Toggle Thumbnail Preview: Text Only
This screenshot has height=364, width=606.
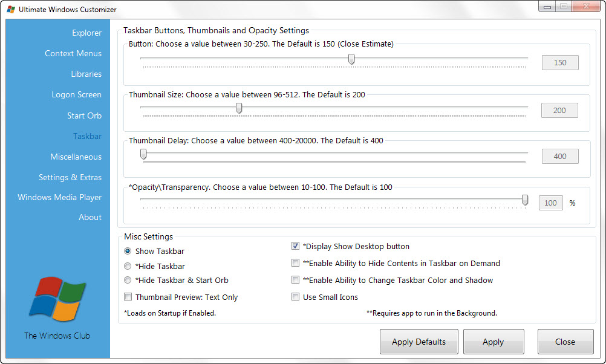[128, 296]
